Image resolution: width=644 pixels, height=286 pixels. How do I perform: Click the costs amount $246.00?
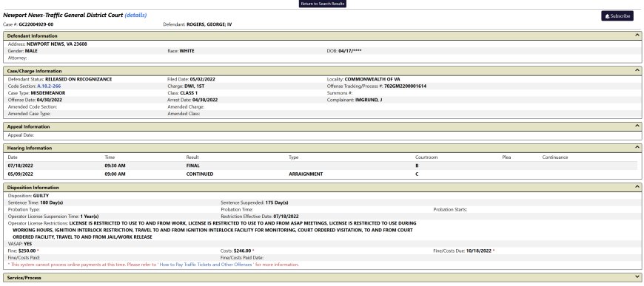point(242,251)
